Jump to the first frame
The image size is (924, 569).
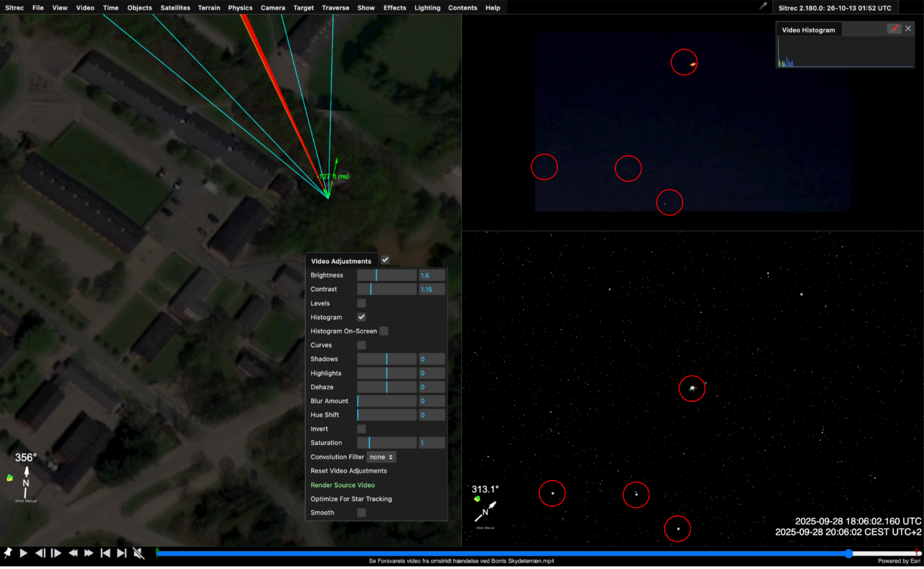point(105,553)
